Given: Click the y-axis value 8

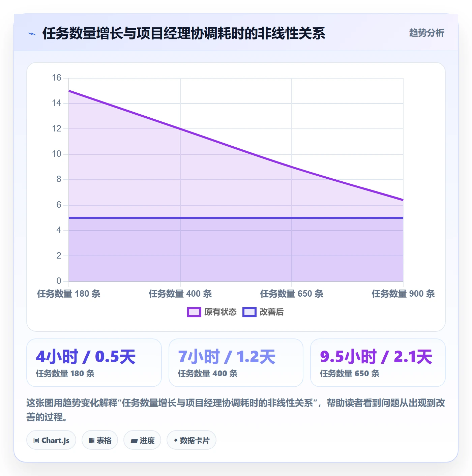Looking at the screenshot, I should [x=59, y=179].
